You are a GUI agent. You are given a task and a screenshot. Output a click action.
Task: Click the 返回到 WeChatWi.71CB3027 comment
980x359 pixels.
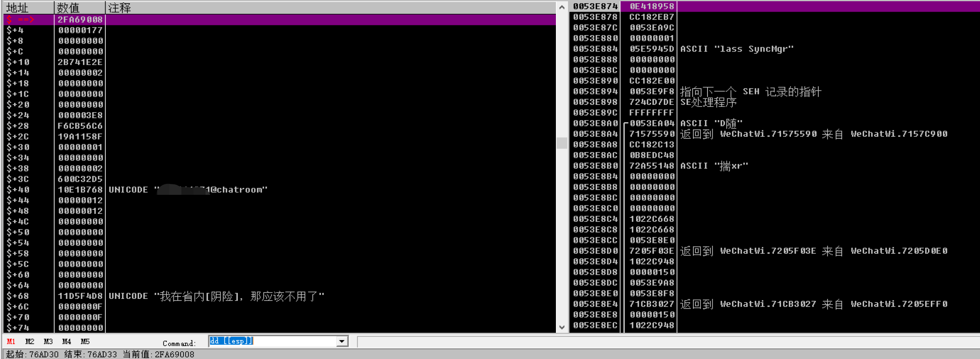coord(814,304)
